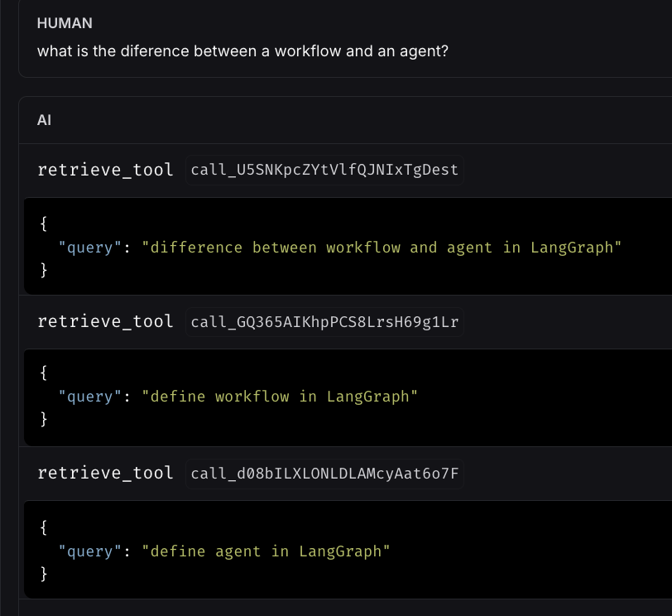Screen dimensions: 672x616
Task: Click the "define workflow in LangGraph" query value
Action: point(279,397)
